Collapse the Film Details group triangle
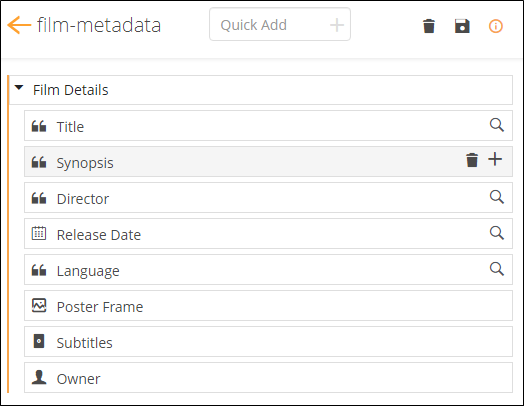The image size is (524, 406). point(19,88)
